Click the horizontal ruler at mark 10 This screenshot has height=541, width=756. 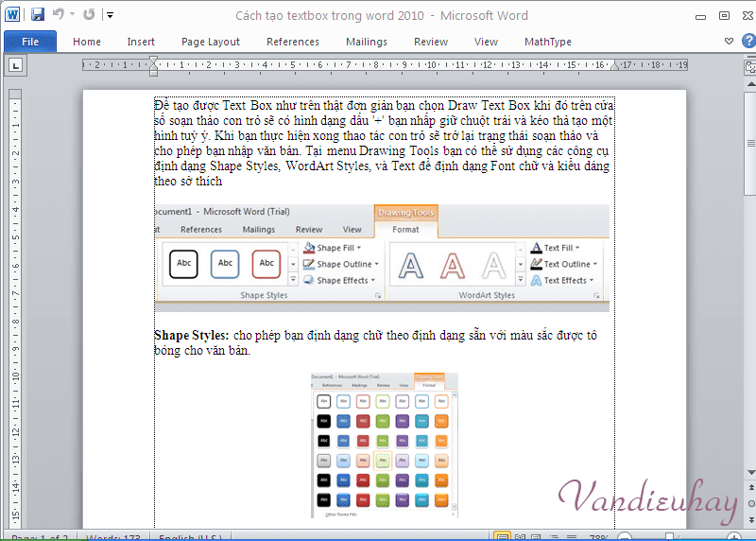431,64
